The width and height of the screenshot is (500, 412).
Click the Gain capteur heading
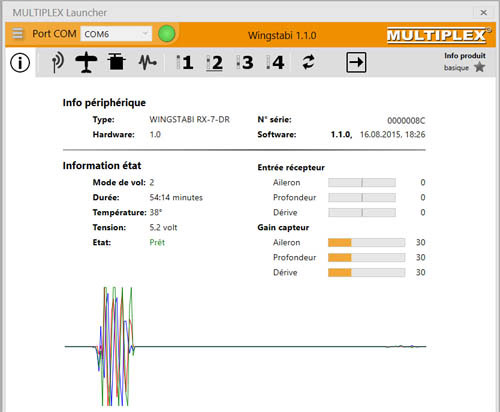tap(283, 227)
